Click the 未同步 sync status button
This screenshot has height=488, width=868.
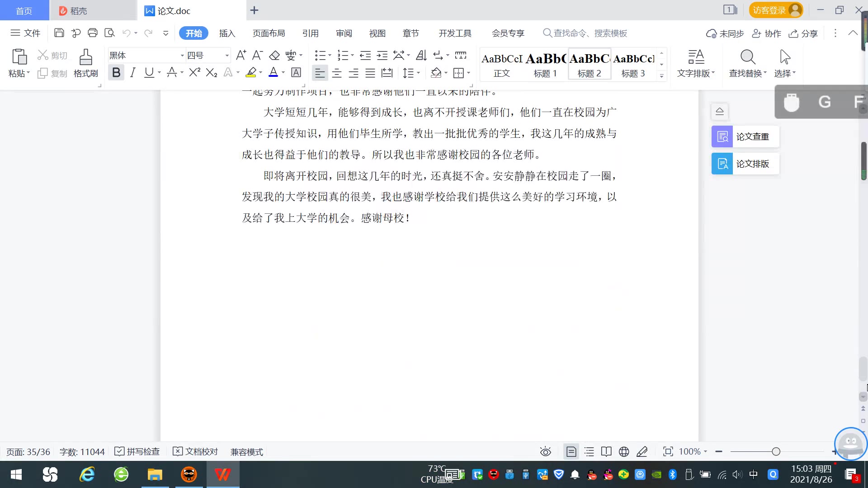pyautogui.click(x=725, y=33)
